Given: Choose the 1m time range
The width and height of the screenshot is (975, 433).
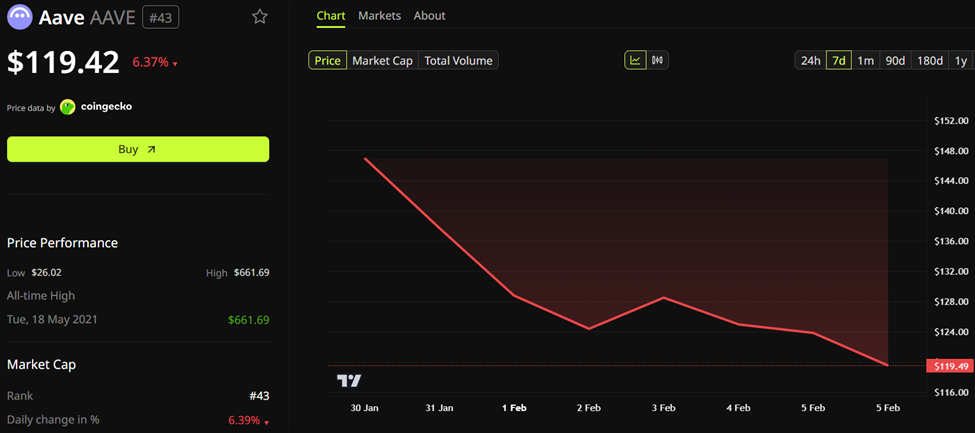Looking at the screenshot, I should [x=866, y=61].
